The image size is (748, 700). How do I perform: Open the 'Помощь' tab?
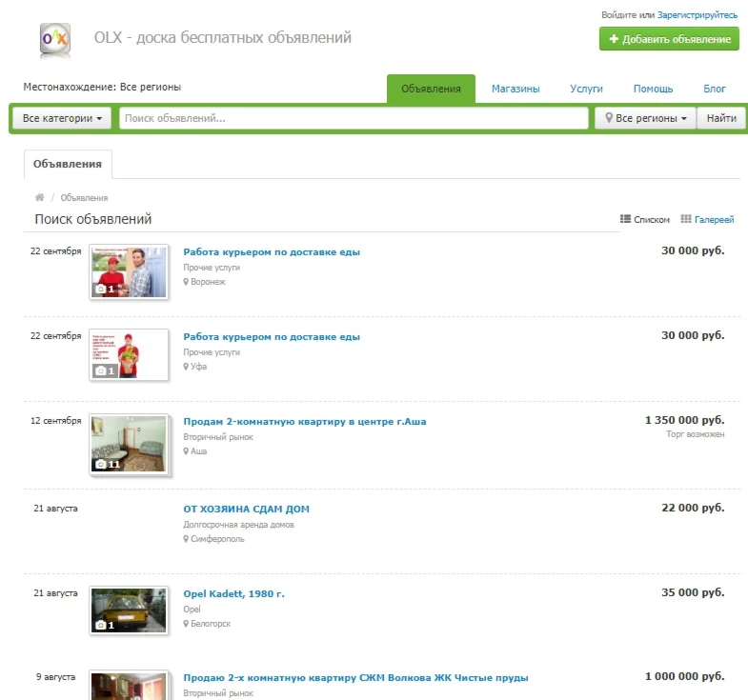pyautogui.click(x=653, y=89)
